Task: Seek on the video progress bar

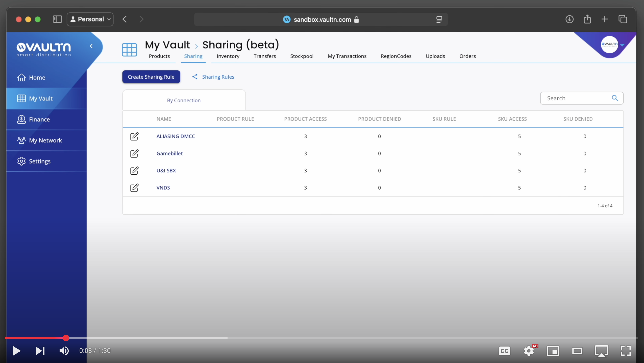Action: [x=321, y=338]
